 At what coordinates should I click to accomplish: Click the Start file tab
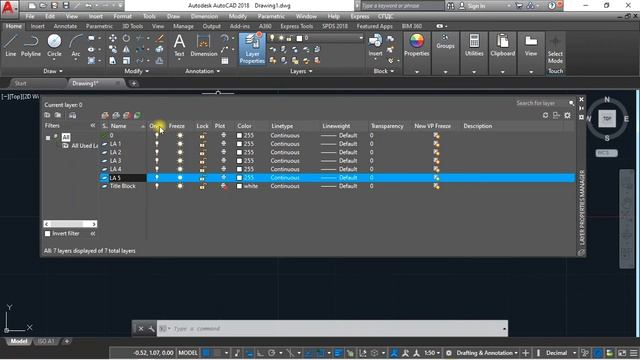pyautogui.click(x=20, y=83)
